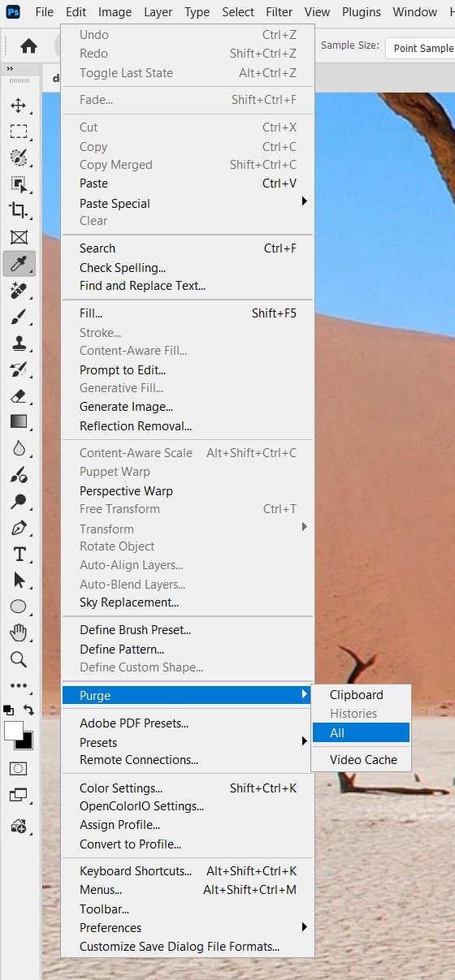Select the Eraser tool
The height and width of the screenshot is (980, 455).
point(19,395)
